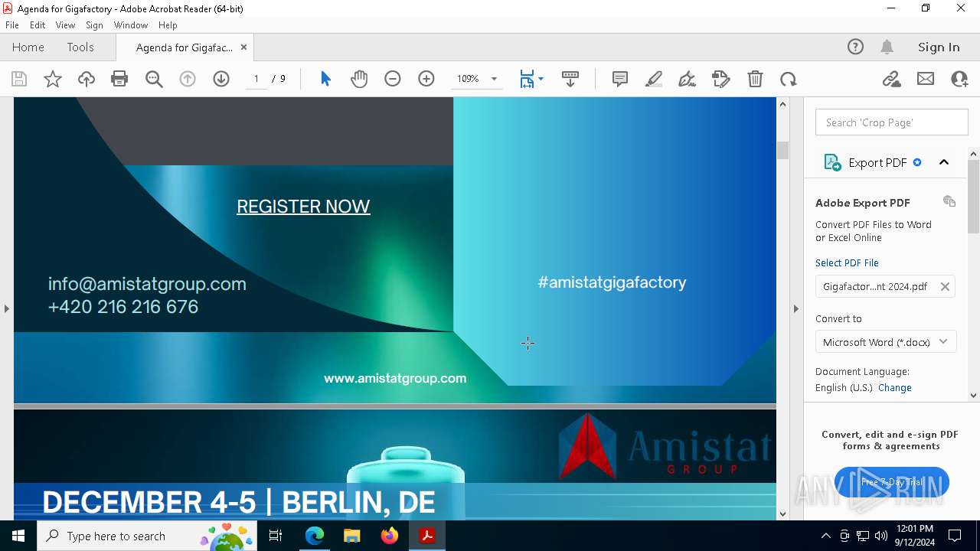Select the Highlight text tool
This screenshot has width=980, height=551.
tap(654, 79)
